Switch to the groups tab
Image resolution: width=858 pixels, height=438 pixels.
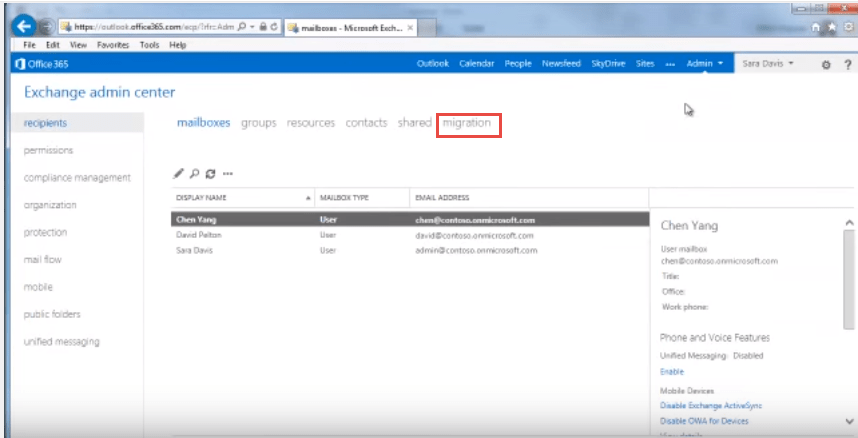[x=259, y=123]
